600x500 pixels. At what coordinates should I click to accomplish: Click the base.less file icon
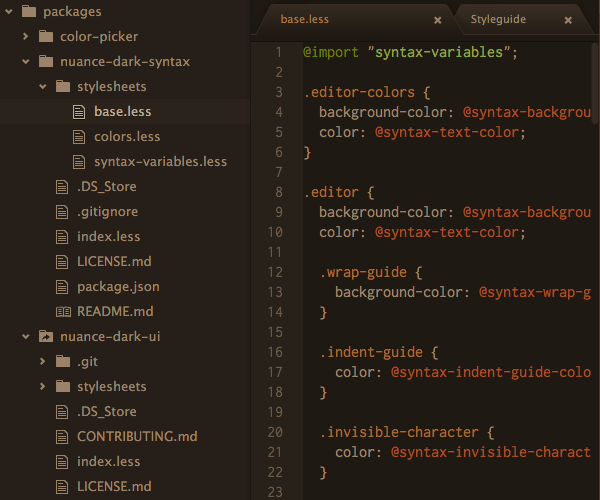pyautogui.click(x=80, y=112)
